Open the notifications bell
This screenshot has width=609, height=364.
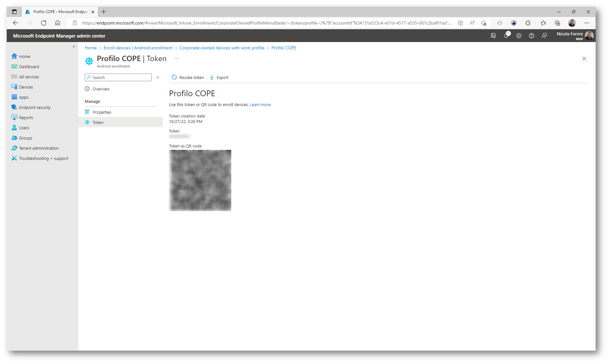(506, 36)
